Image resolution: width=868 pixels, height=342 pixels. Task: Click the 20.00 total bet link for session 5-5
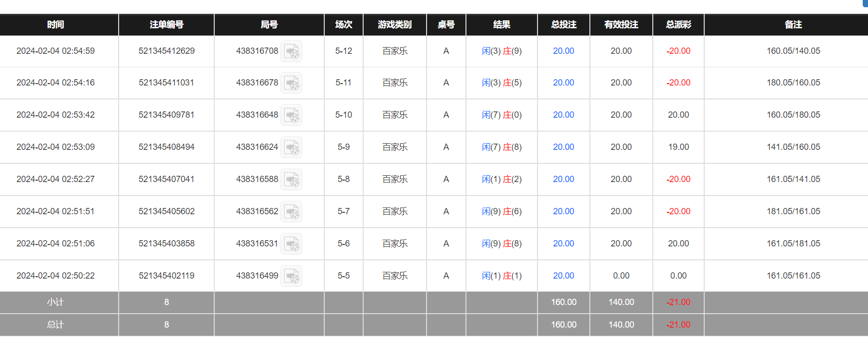[563, 276]
